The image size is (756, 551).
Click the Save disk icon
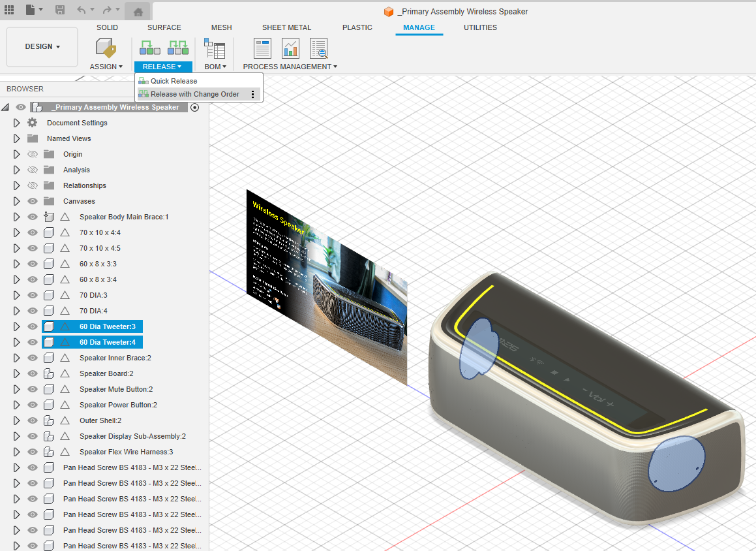click(x=60, y=10)
